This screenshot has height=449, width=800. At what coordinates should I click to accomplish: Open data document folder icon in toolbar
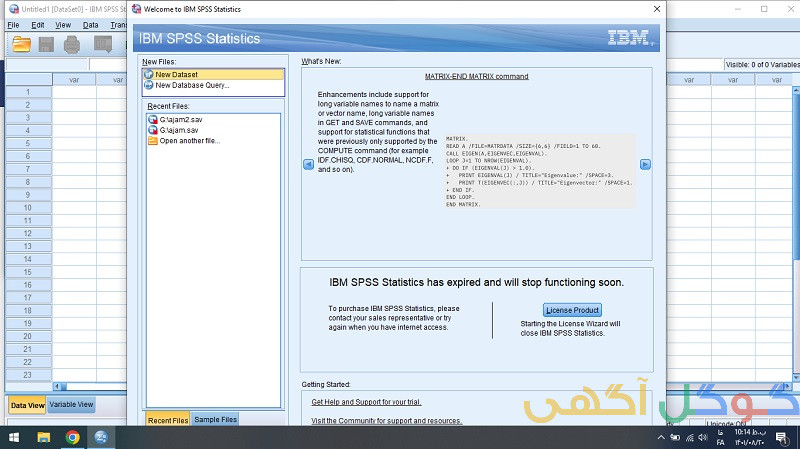tap(21, 45)
